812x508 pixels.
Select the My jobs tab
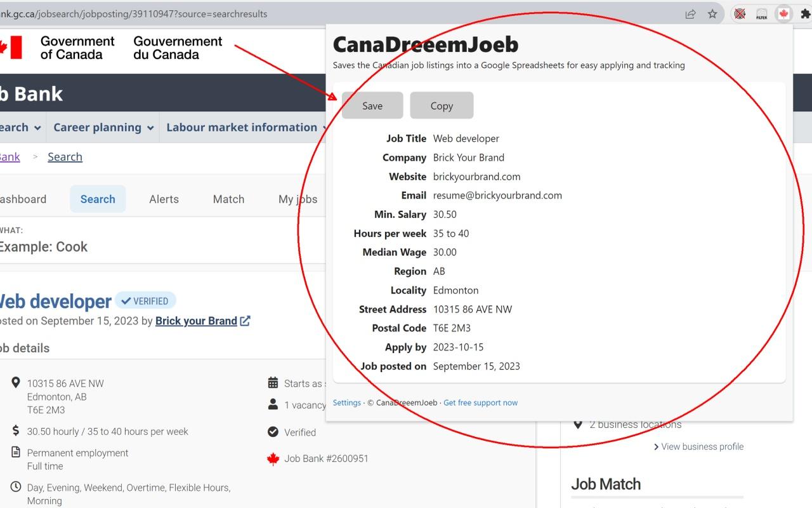coord(298,199)
